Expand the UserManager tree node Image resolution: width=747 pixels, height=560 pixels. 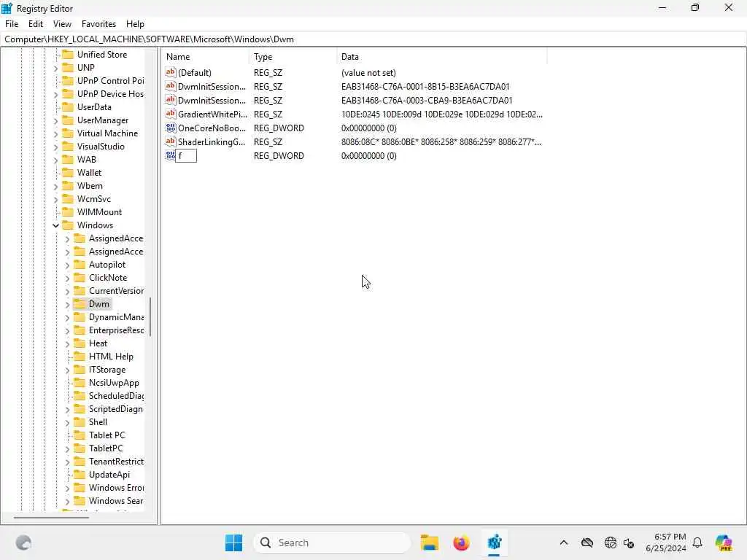click(x=55, y=120)
